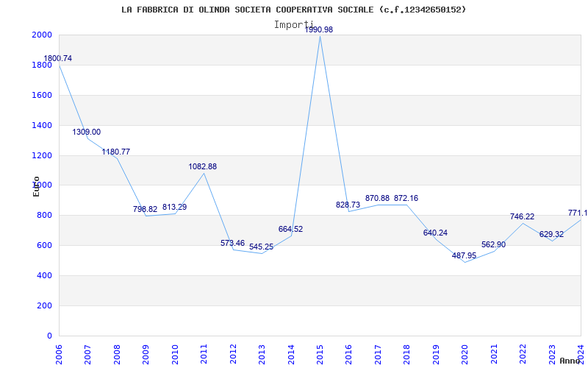Select year 2018 on the x-axis
588x368 pixels.
pos(407,355)
